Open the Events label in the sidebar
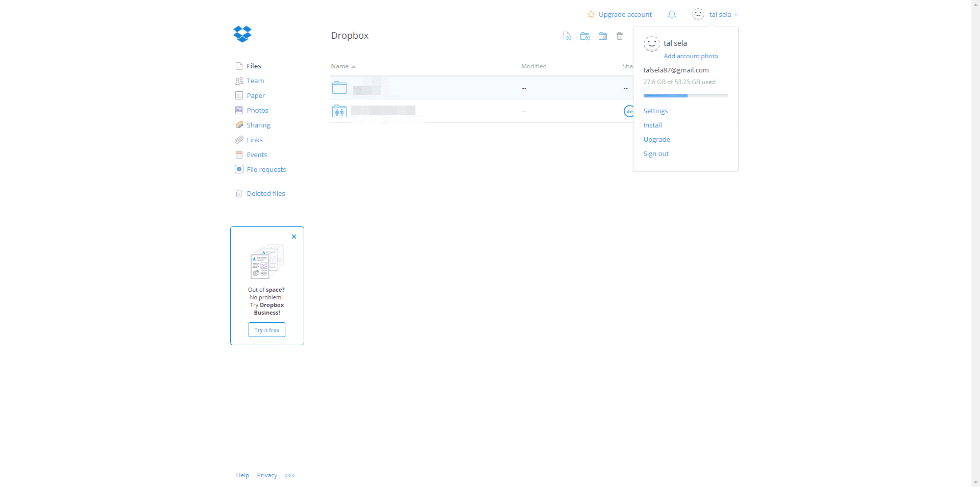This screenshot has height=487, width=980. click(x=257, y=155)
